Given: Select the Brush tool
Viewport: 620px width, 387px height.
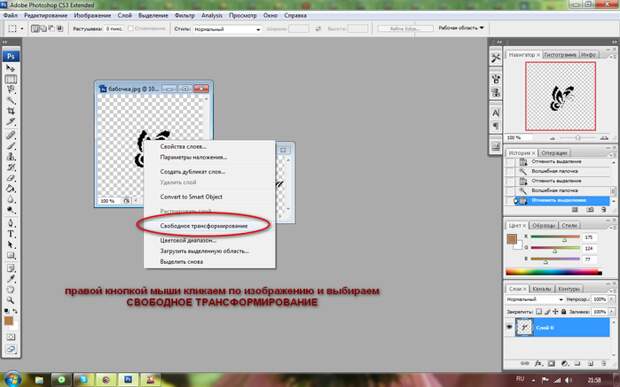Looking at the screenshot, I should (x=11, y=146).
